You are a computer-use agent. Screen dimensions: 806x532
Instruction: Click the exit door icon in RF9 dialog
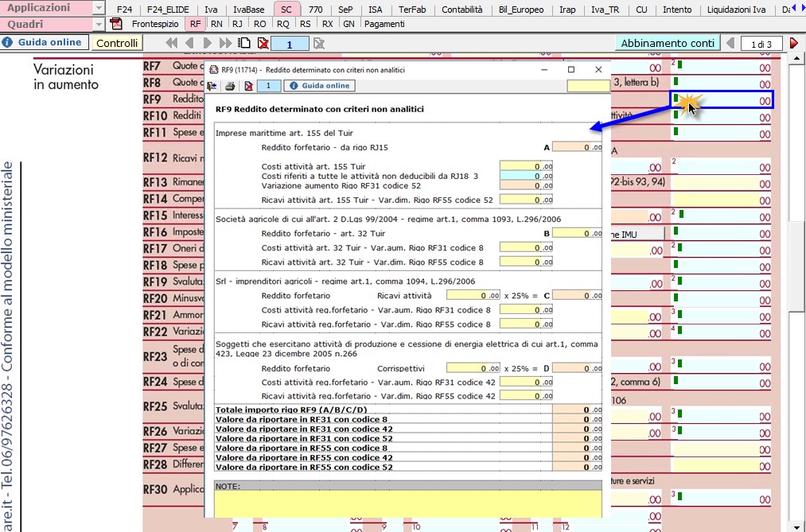point(212,86)
